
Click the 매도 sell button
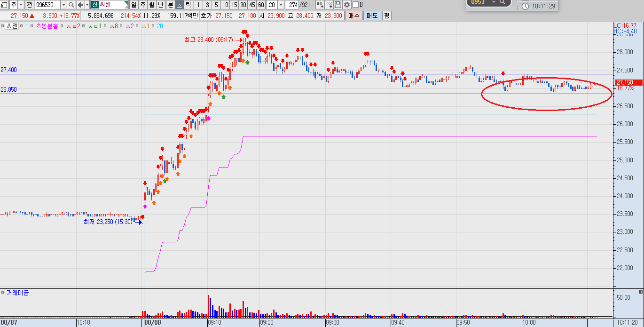pyautogui.click(x=372, y=16)
